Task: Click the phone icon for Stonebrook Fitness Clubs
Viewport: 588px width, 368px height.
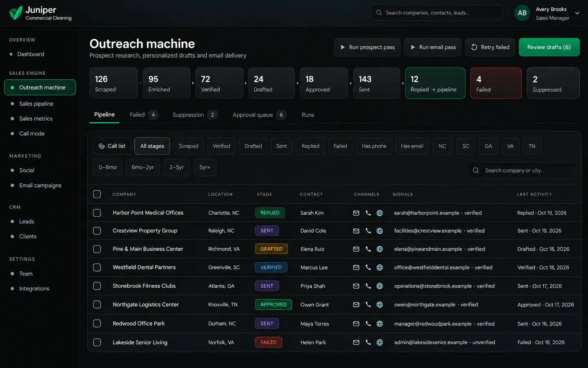Action: [368, 286]
